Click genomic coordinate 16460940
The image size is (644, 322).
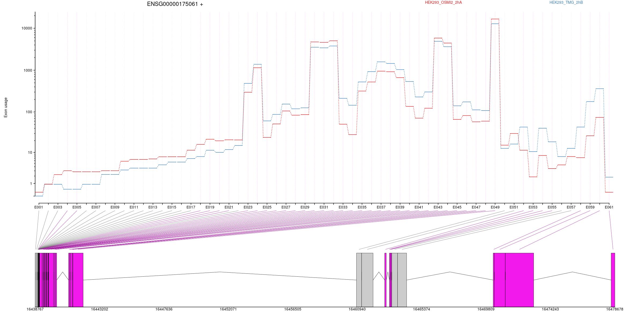pyautogui.click(x=357, y=309)
